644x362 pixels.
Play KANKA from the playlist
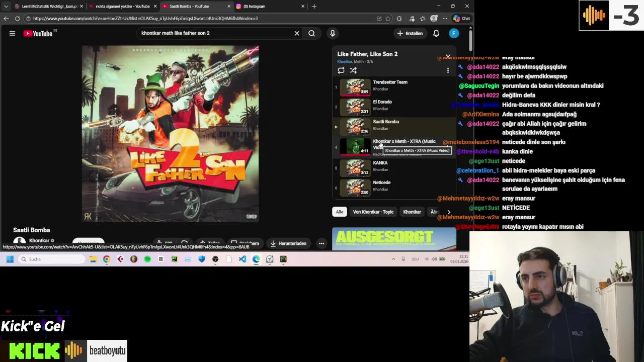click(x=394, y=167)
